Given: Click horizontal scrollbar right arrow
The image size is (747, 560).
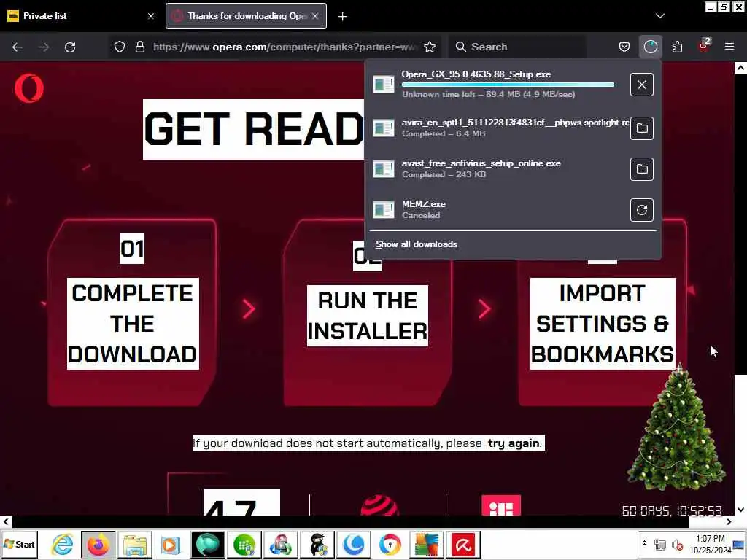Looking at the screenshot, I should click(729, 522).
